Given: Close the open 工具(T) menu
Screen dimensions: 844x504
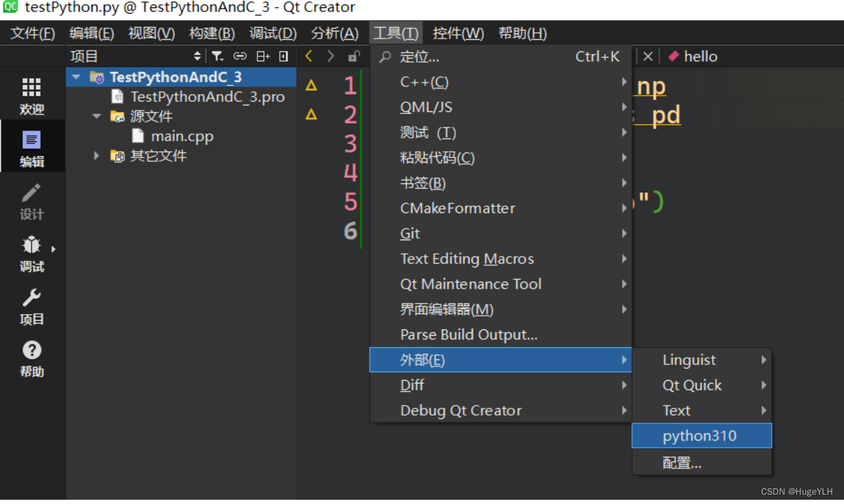Looking at the screenshot, I should point(396,34).
